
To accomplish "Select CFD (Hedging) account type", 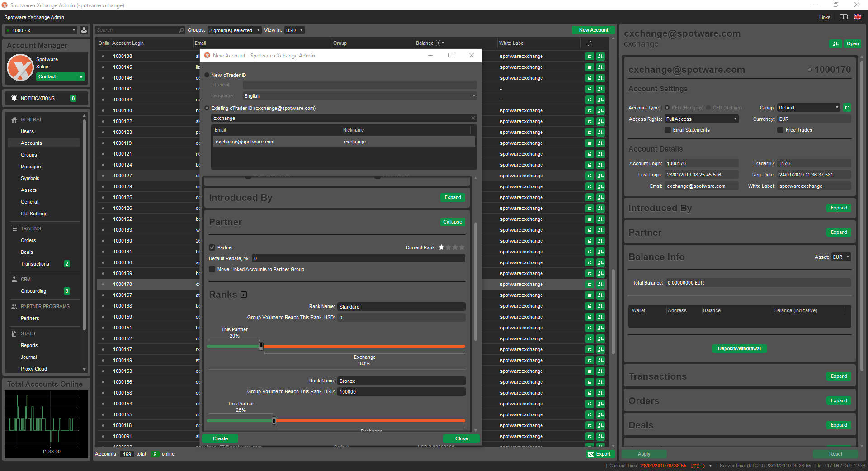I will click(667, 108).
